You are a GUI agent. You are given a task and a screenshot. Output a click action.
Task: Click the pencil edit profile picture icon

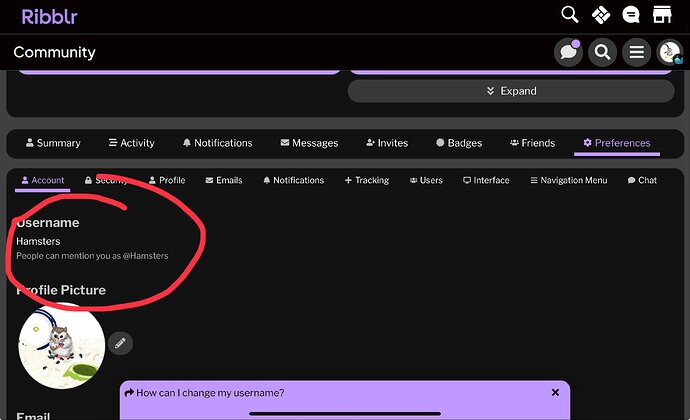[x=120, y=343]
